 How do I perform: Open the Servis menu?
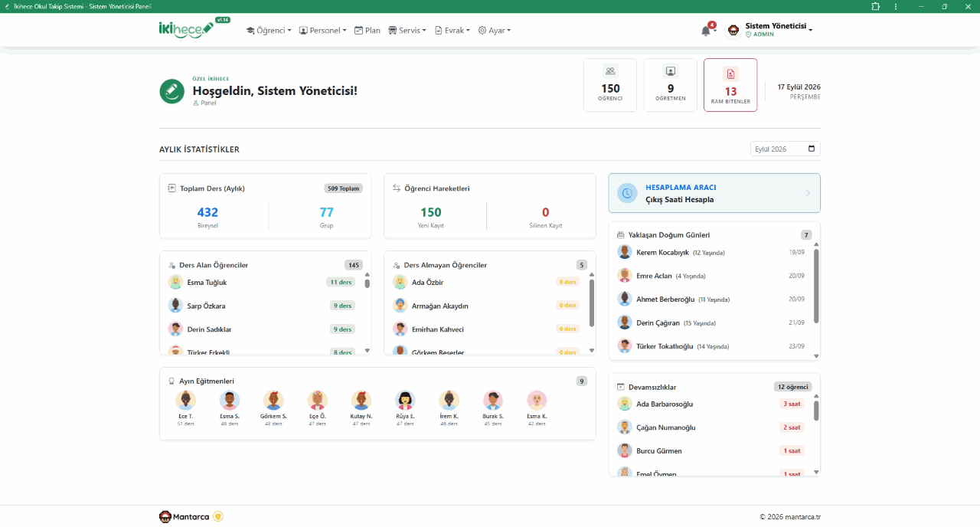(407, 31)
